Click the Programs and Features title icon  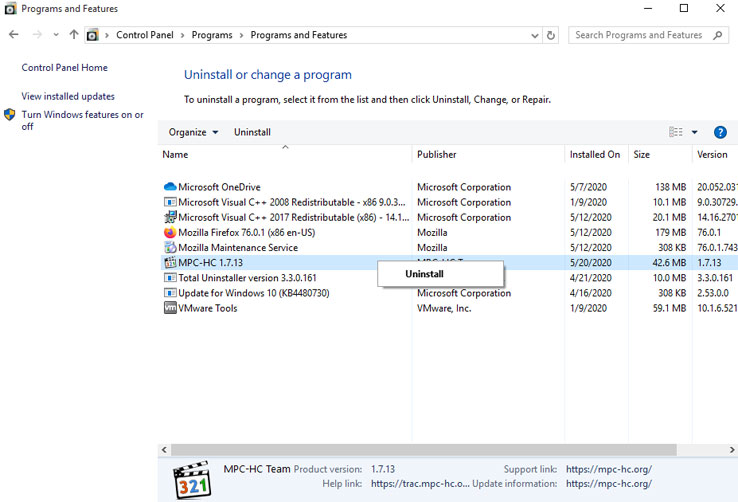[10, 8]
